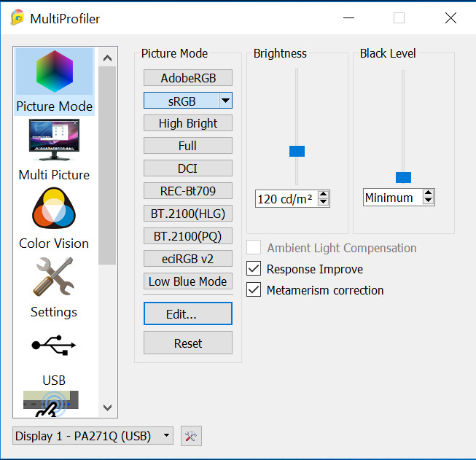Image resolution: width=476 pixels, height=460 pixels.
Task: Click the 120 cd/m² brightness value field
Action: click(287, 199)
